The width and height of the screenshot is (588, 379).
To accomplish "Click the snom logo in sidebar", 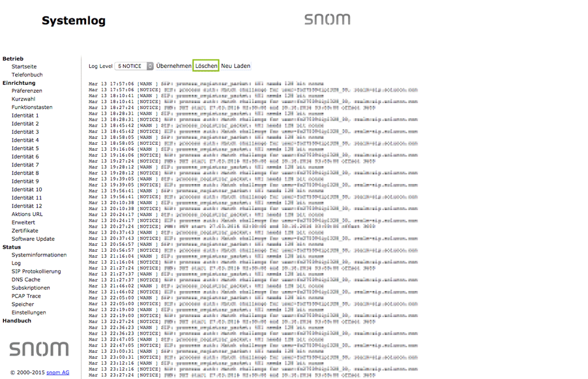I will click(x=38, y=348).
